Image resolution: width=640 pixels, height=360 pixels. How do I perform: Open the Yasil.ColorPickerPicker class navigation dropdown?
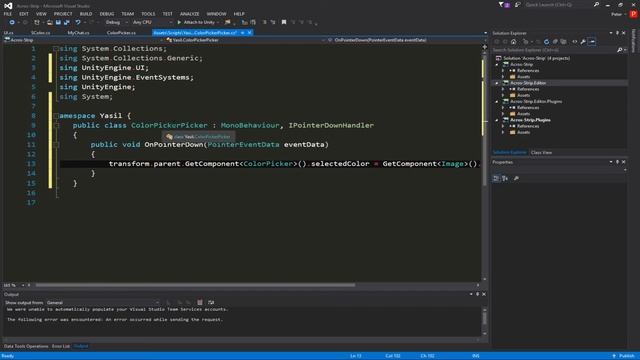pyautogui.click(x=244, y=40)
